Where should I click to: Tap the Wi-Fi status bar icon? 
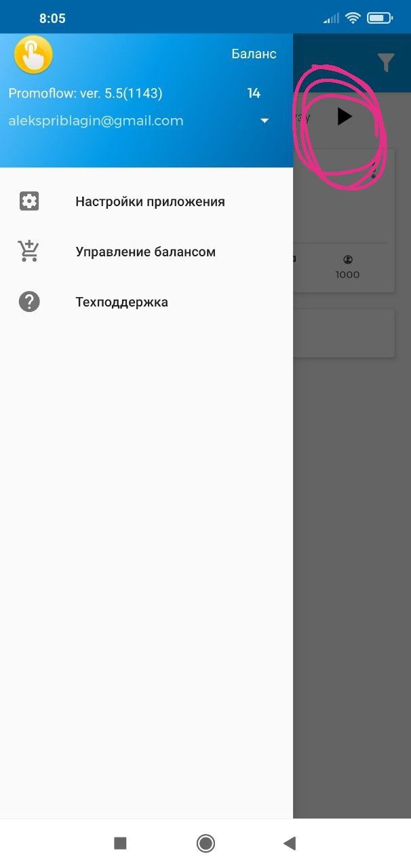353,18
